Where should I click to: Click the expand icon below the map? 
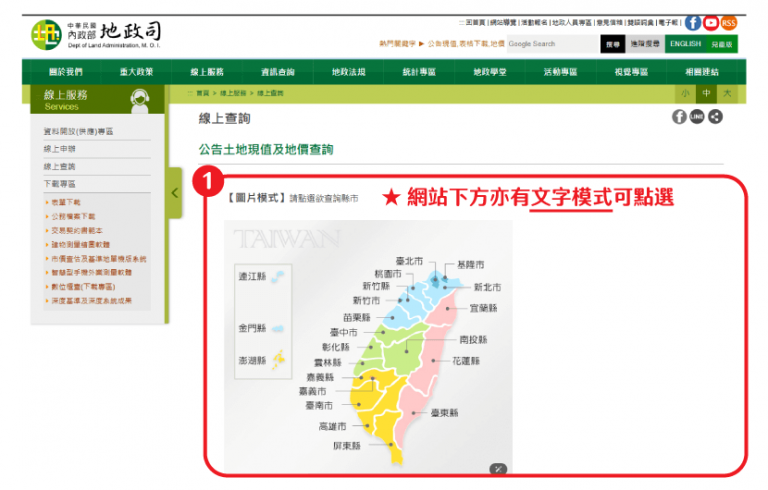point(497,468)
